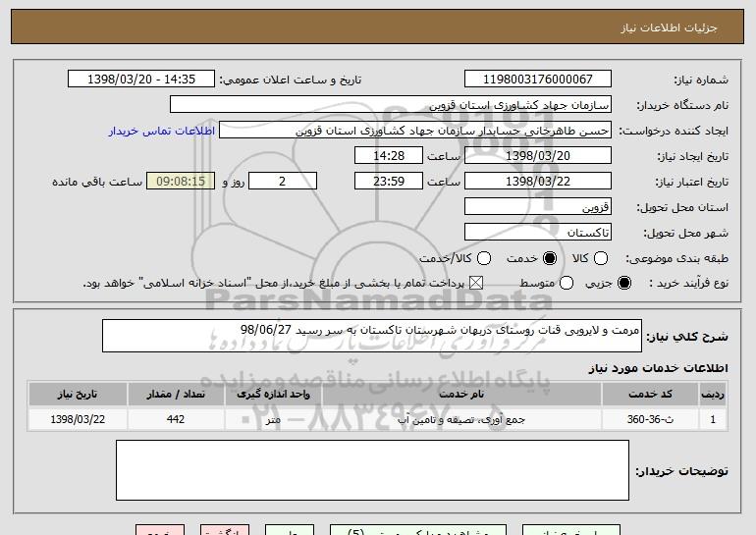
Task: Click the نام خدمت column header
Action: click(x=461, y=395)
